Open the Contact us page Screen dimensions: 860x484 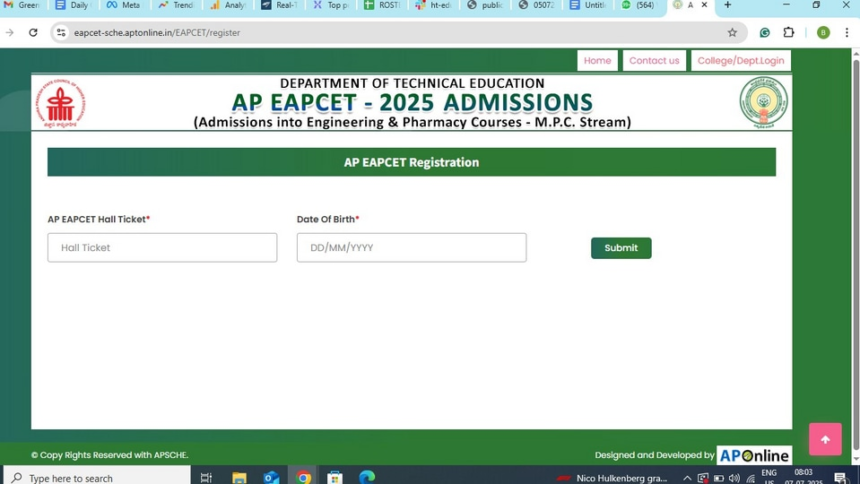pos(654,61)
